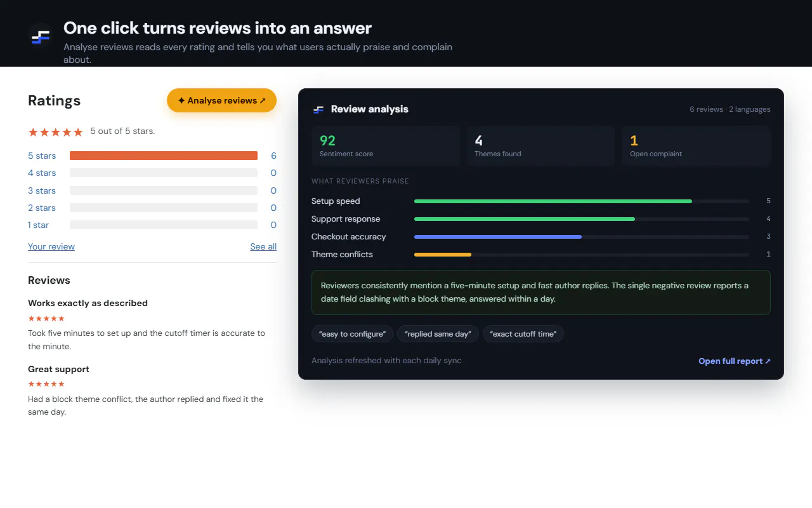Open the 4 stars rating filter
Screen dimensions: 812x508
tap(42, 173)
